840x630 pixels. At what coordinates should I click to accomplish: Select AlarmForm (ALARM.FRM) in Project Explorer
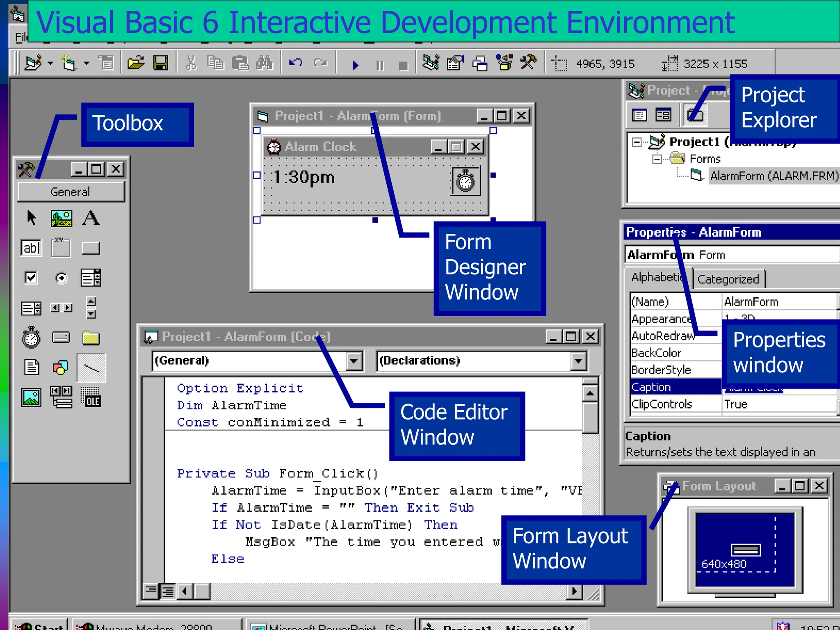point(774,176)
